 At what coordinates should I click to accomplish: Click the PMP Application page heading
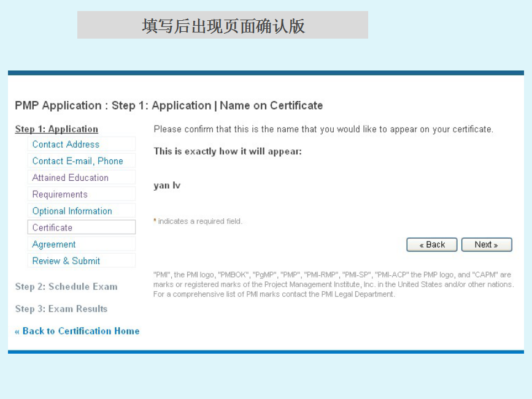pos(169,105)
